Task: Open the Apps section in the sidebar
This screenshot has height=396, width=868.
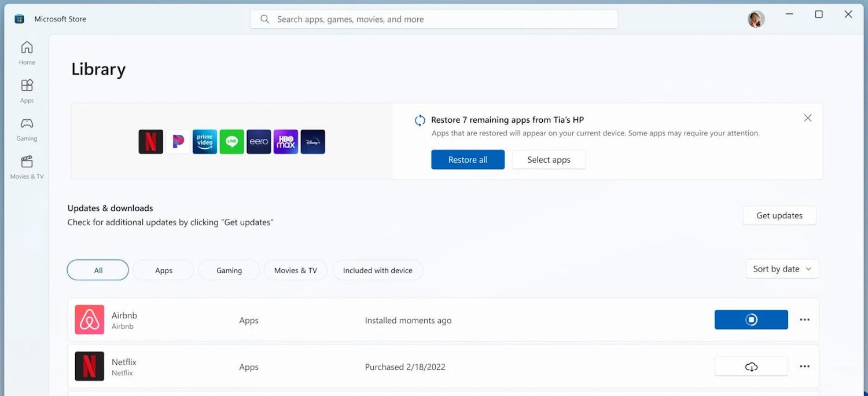Action: point(26,90)
